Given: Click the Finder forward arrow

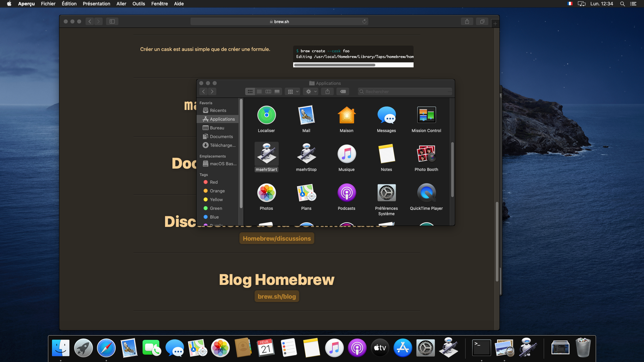Looking at the screenshot, I should (212, 92).
